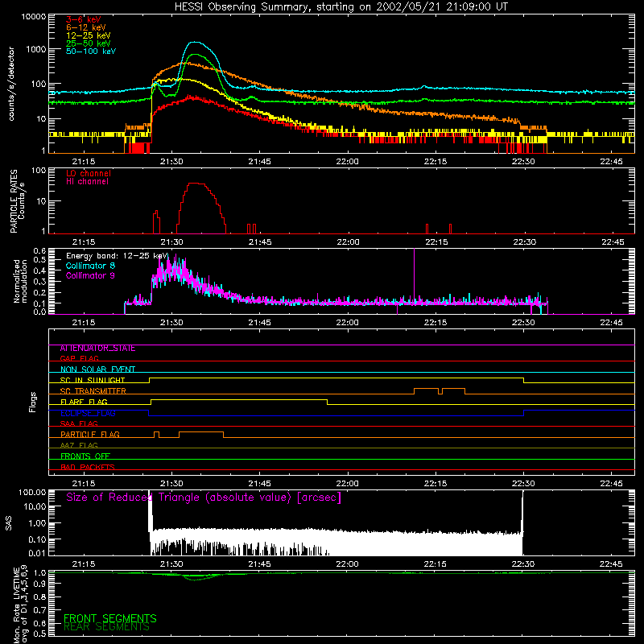Select the NON_SOLAR_EVENT flag label
Screen dimensions: 644x644
tap(97, 369)
